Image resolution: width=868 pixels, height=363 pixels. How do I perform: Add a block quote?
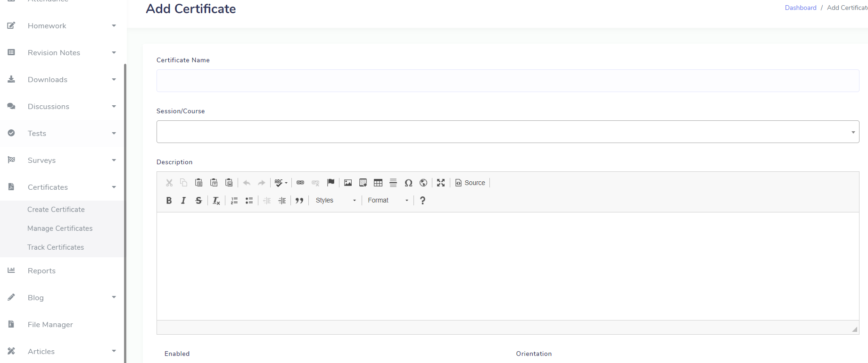299,201
